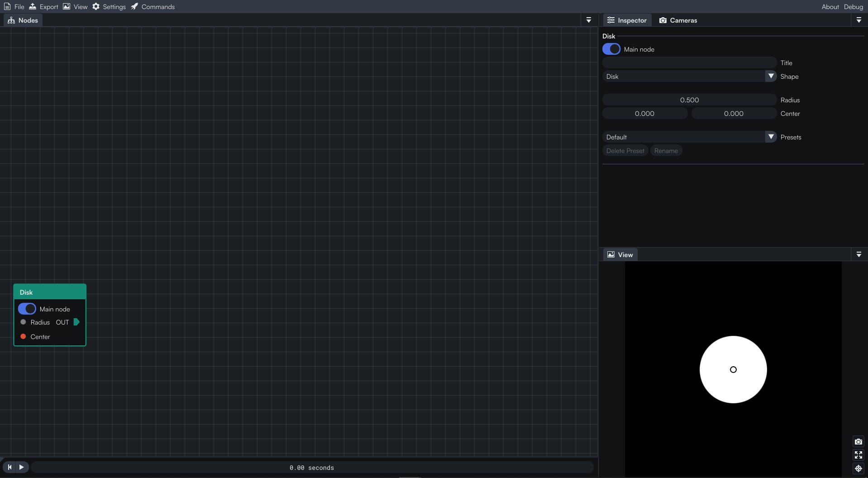Click the Center Y value field

pos(734,114)
